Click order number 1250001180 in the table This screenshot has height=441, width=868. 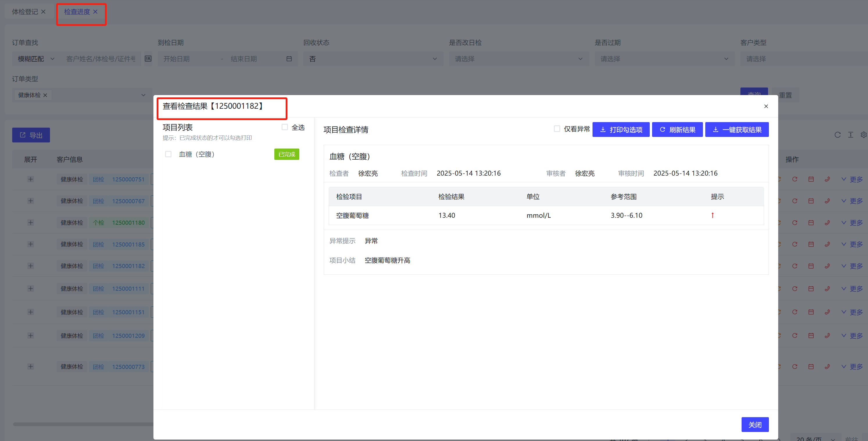[x=128, y=222]
